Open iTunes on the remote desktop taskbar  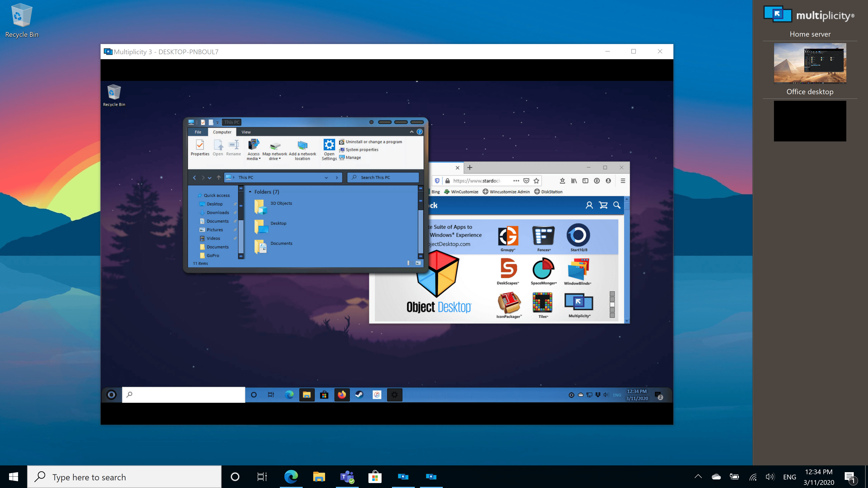[x=376, y=395]
